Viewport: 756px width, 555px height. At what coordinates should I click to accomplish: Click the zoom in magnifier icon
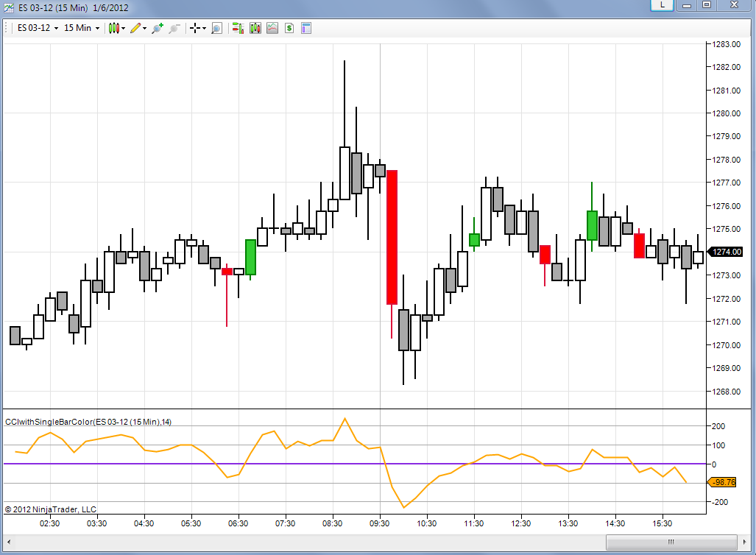tap(158, 29)
